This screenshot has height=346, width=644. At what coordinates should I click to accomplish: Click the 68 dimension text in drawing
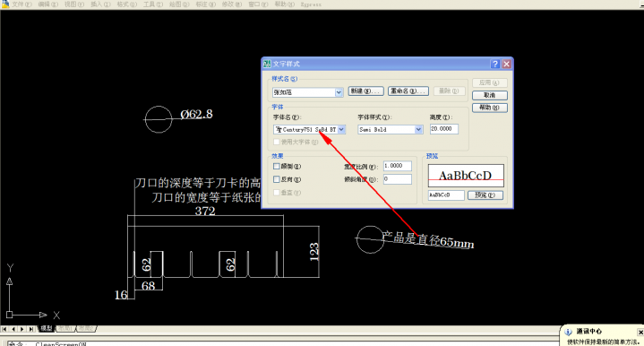149,286
